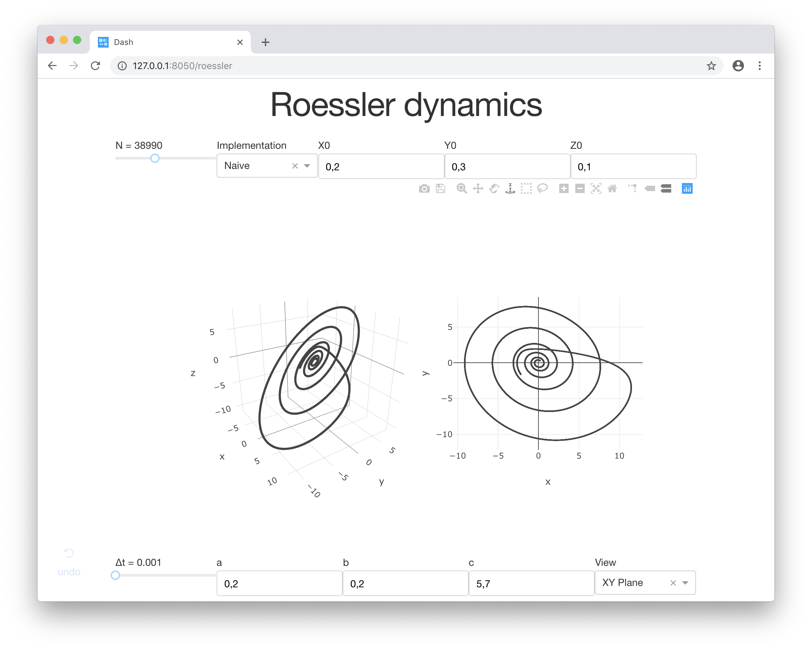Click the N slider handle
Image resolution: width=812 pixels, height=651 pixels.
coord(155,159)
